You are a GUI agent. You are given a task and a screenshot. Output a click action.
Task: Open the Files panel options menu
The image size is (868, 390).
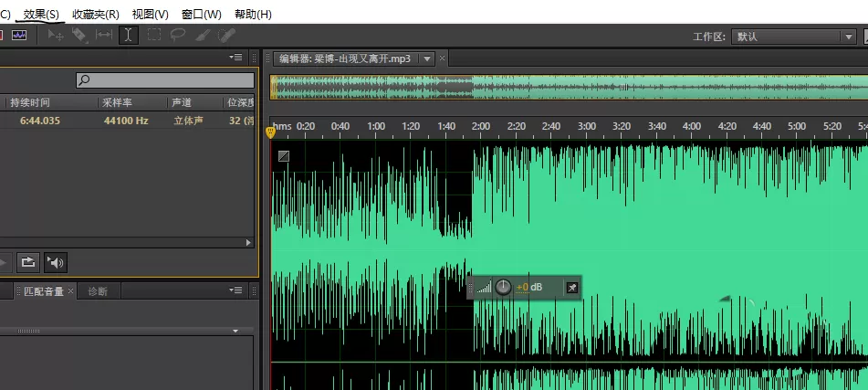(x=235, y=57)
